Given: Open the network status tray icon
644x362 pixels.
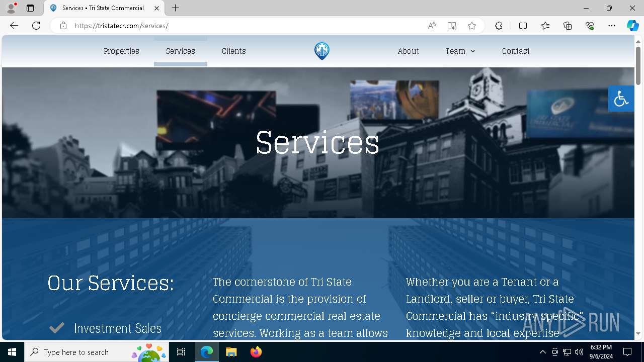Looking at the screenshot, I should pyautogui.click(x=567, y=352).
